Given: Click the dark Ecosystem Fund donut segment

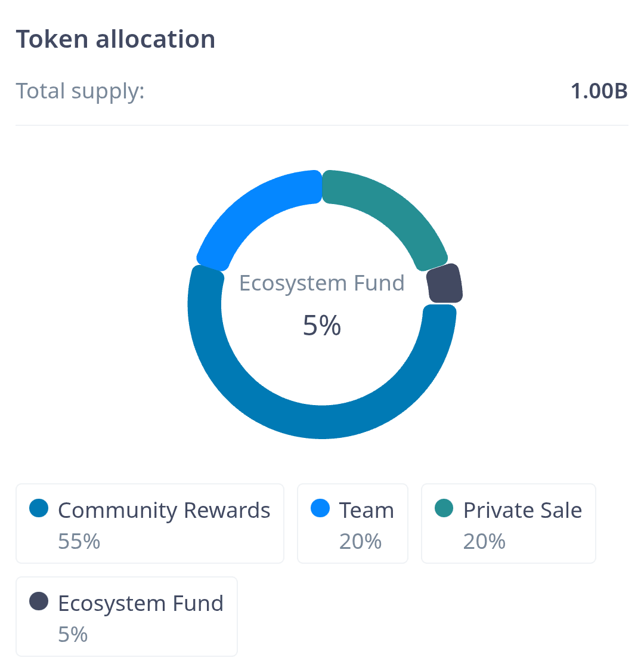Looking at the screenshot, I should 445,284.
